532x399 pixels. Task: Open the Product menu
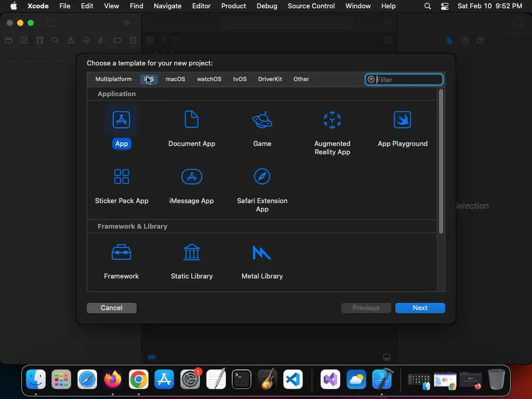[233, 6]
